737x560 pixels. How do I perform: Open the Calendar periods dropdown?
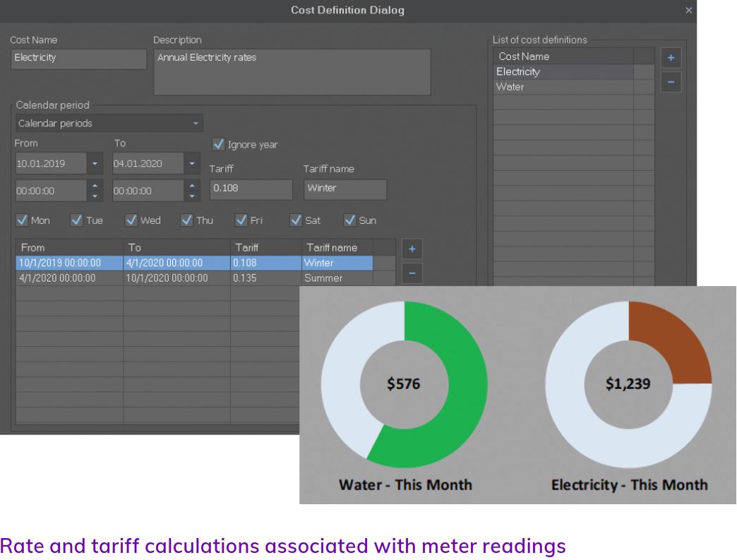pyautogui.click(x=109, y=124)
